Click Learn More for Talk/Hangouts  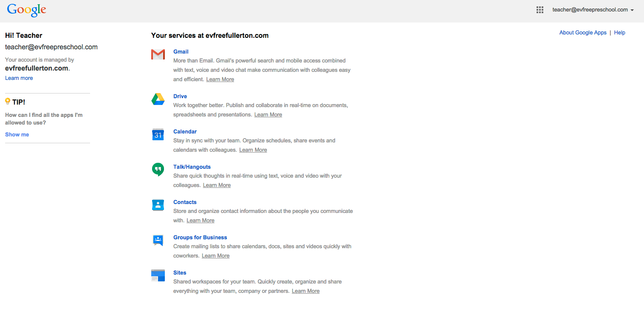point(217,185)
